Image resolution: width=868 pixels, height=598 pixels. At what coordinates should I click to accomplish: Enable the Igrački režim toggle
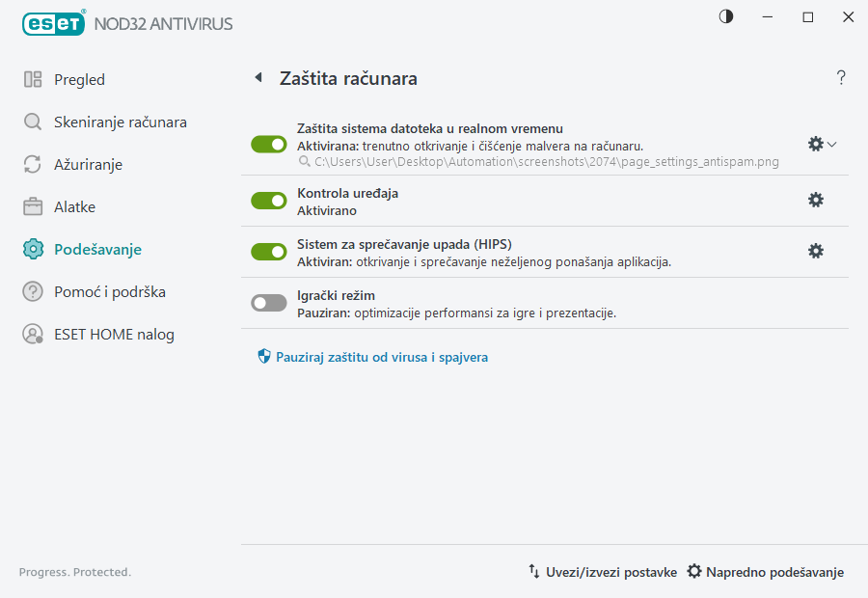point(268,303)
